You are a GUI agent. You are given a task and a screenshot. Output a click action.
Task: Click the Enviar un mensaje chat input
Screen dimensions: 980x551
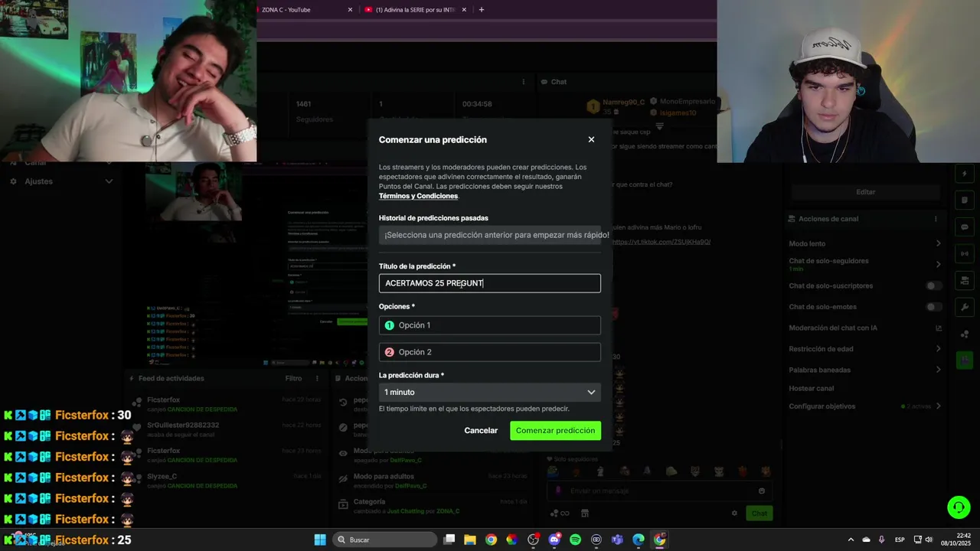coord(658,491)
